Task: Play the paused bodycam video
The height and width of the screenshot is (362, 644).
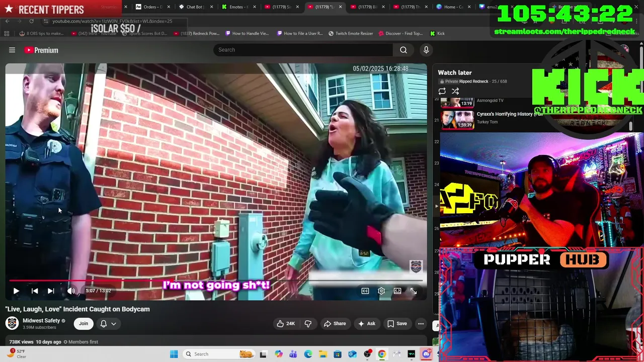Action: pyautogui.click(x=16, y=291)
